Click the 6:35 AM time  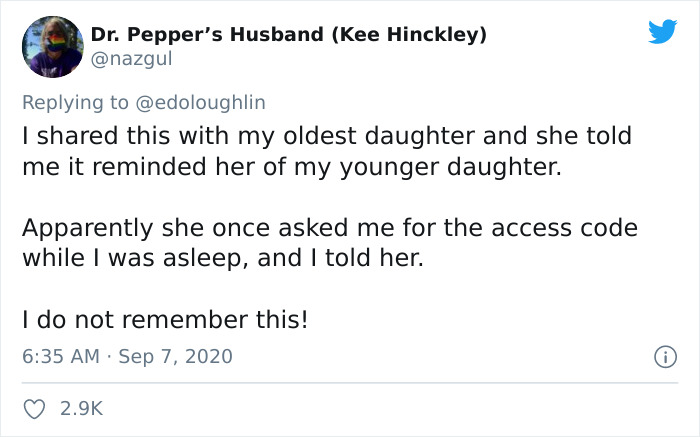[60, 356]
